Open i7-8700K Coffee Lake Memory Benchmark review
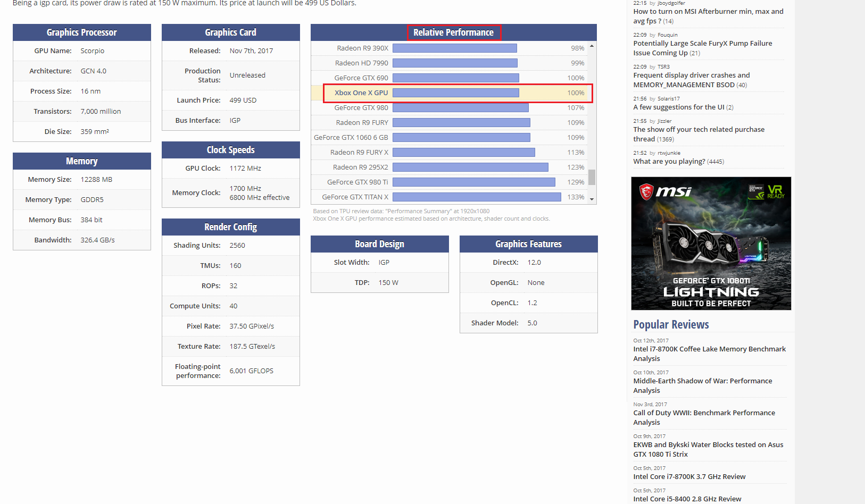The width and height of the screenshot is (865, 504). point(709,354)
